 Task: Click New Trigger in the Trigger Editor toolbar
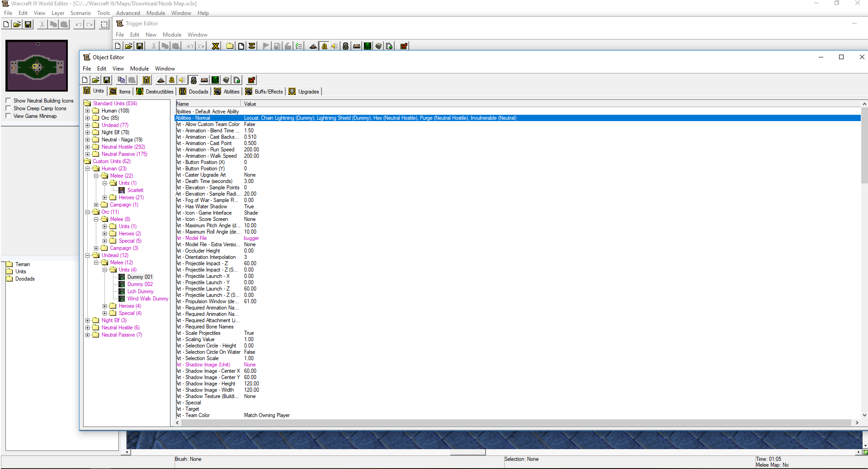coord(241,46)
